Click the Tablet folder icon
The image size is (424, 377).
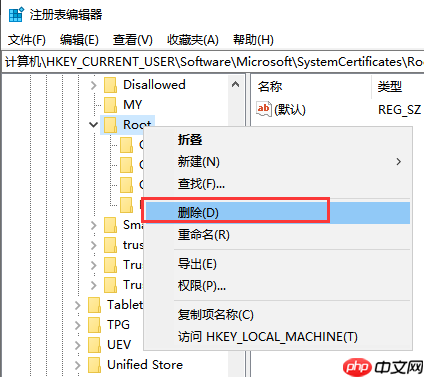click(94, 305)
